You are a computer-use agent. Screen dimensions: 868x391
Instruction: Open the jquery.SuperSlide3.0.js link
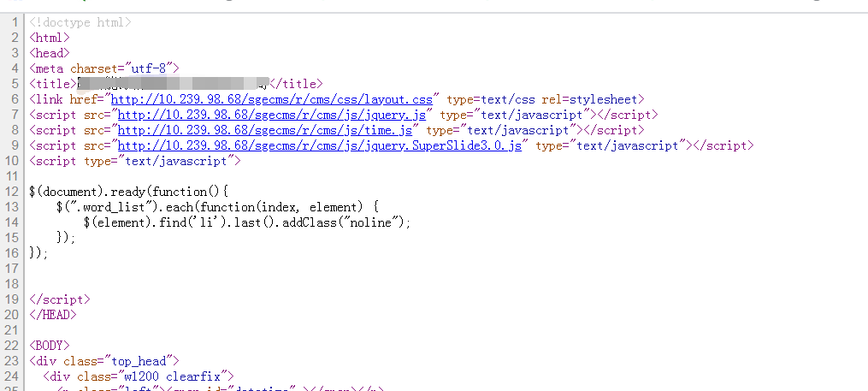[320, 146]
